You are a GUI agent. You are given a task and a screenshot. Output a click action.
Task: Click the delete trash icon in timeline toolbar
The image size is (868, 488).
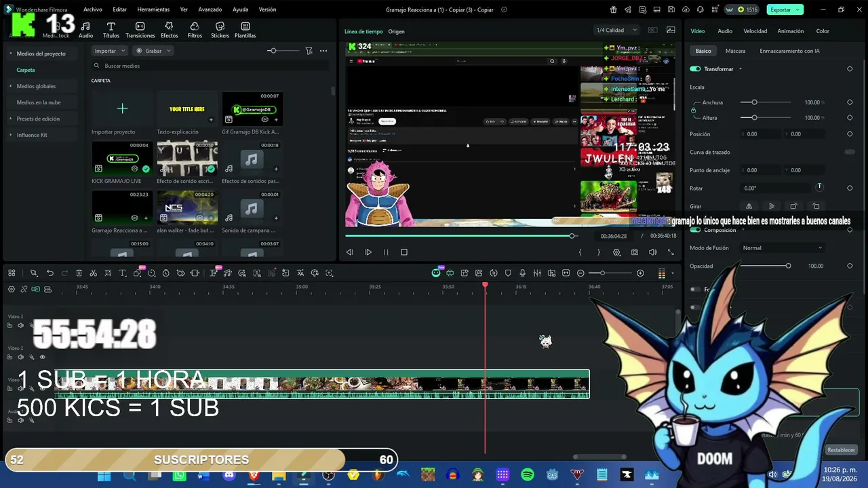[x=79, y=273]
